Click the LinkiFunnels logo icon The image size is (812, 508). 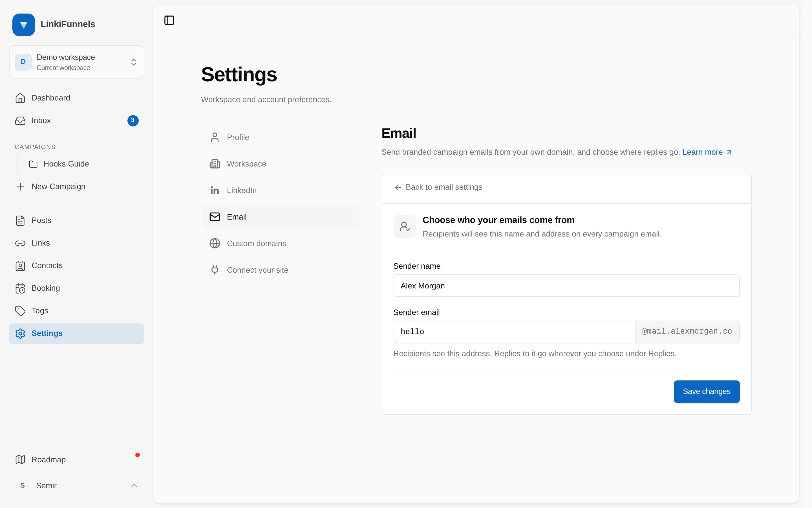pos(23,25)
